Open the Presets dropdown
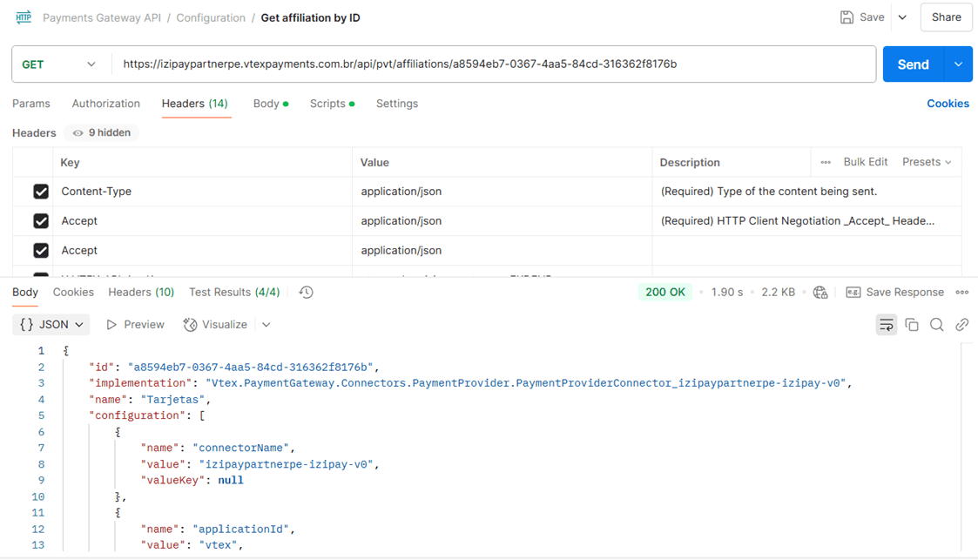This screenshot has height=560, width=978. [x=927, y=162]
